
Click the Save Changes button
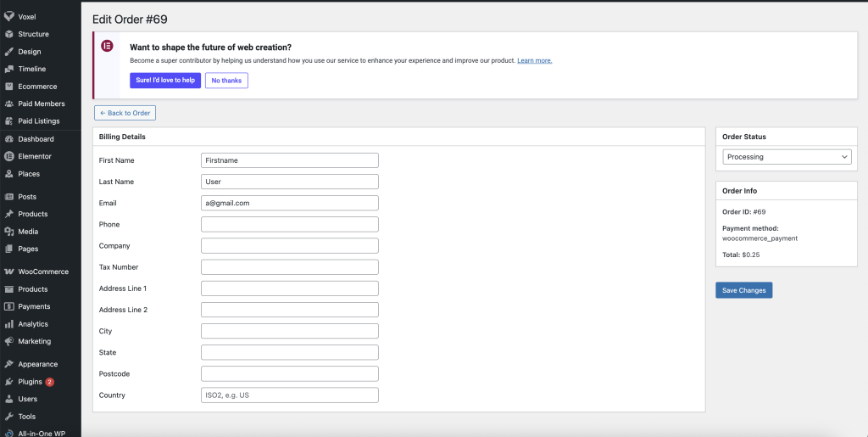743,290
